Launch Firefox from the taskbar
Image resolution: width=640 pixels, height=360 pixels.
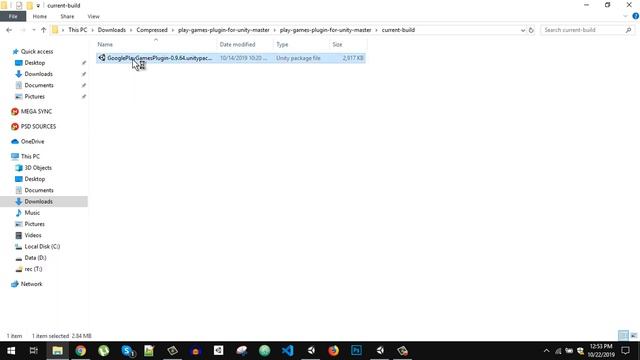tap(333, 351)
